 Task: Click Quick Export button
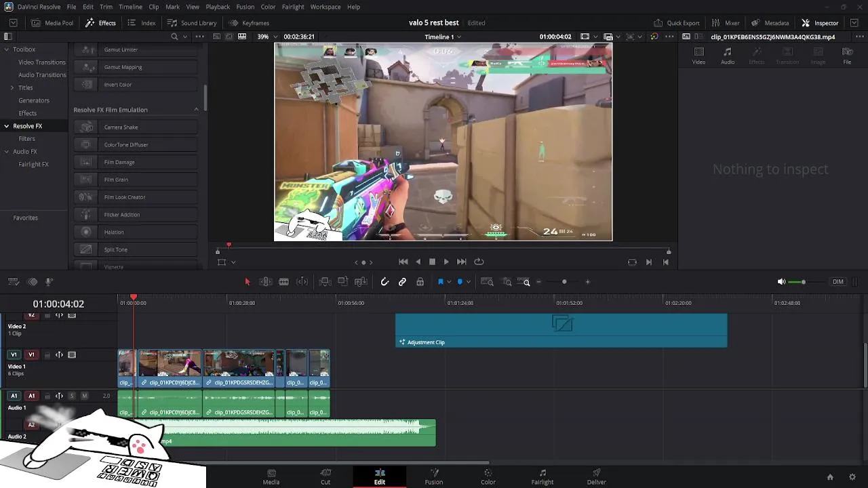click(x=676, y=23)
